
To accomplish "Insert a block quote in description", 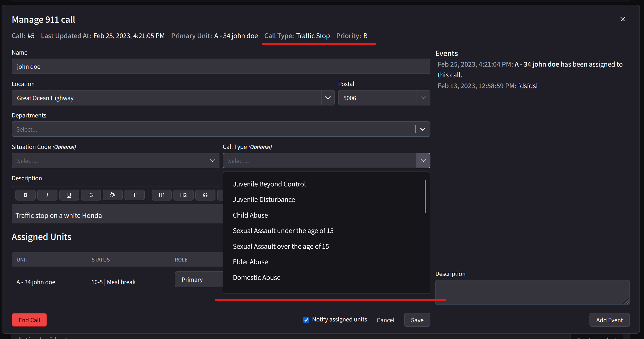I will tap(205, 195).
